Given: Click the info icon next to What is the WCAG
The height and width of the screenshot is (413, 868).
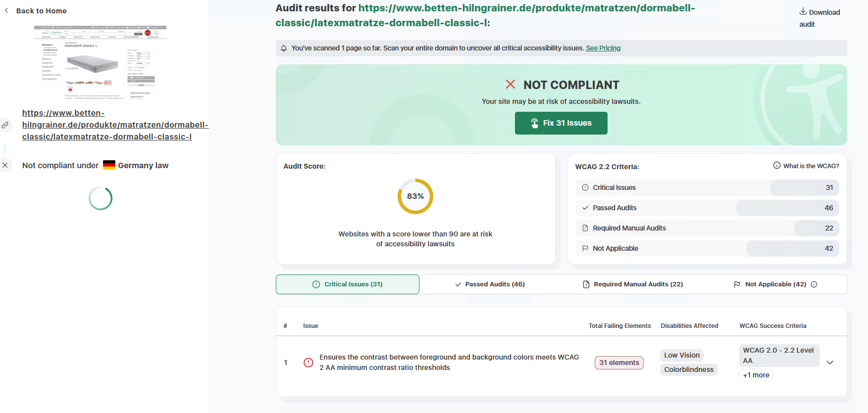Looking at the screenshot, I should 777,166.
